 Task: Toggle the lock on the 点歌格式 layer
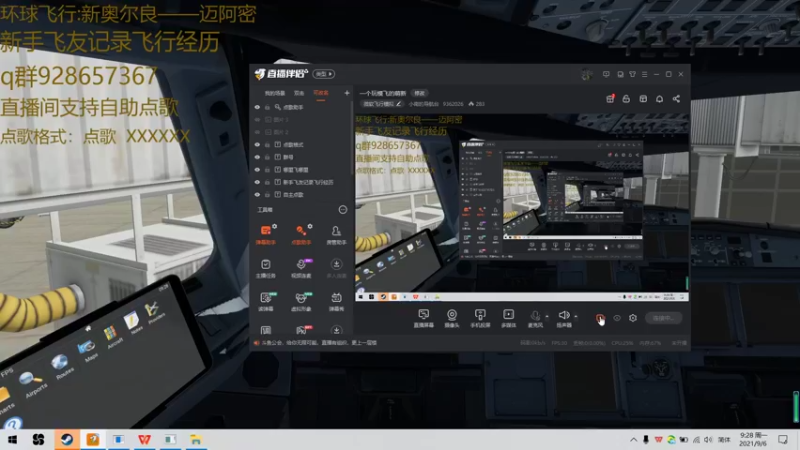tap(267, 144)
